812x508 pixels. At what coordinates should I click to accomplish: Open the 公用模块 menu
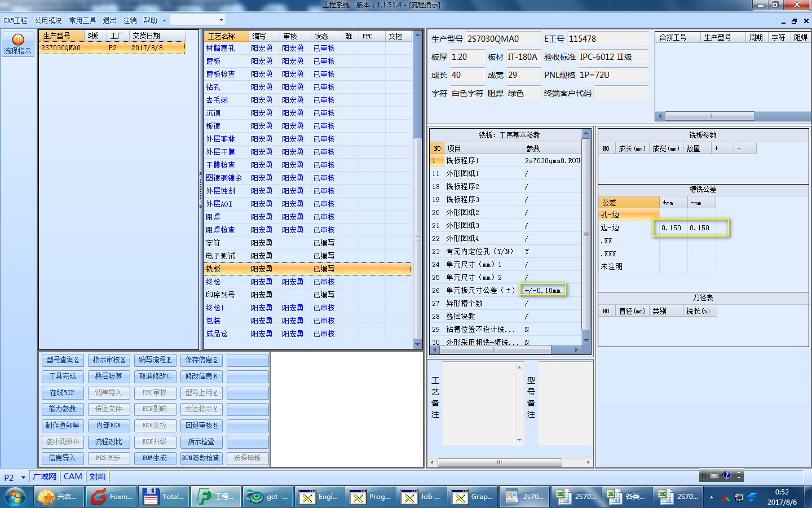pyautogui.click(x=48, y=20)
